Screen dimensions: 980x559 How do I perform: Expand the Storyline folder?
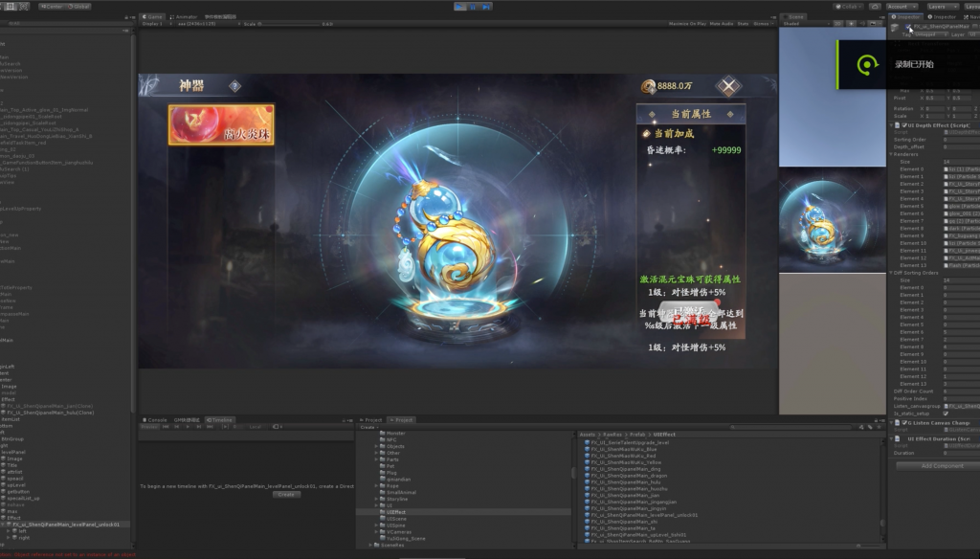tap(376, 499)
